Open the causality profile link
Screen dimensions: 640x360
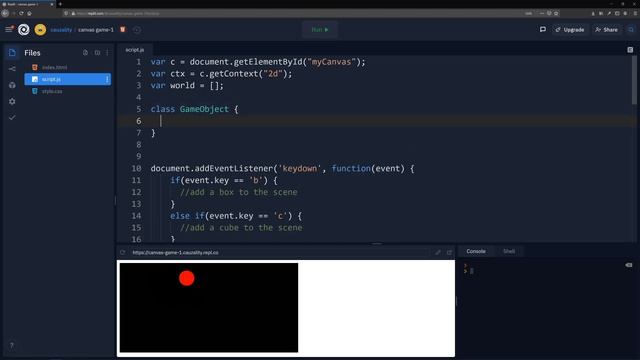(61, 30)
